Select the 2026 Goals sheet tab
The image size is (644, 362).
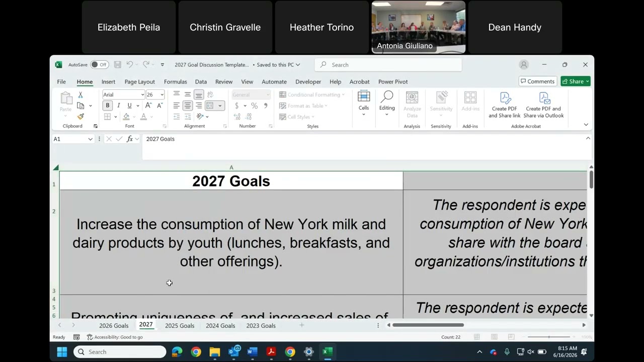point(114,326)
